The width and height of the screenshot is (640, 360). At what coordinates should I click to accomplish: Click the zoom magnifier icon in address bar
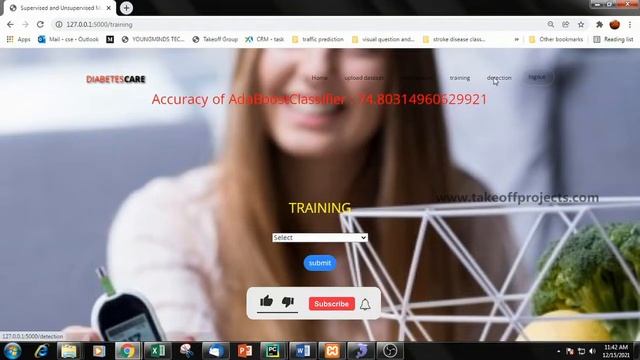(551, 24)
